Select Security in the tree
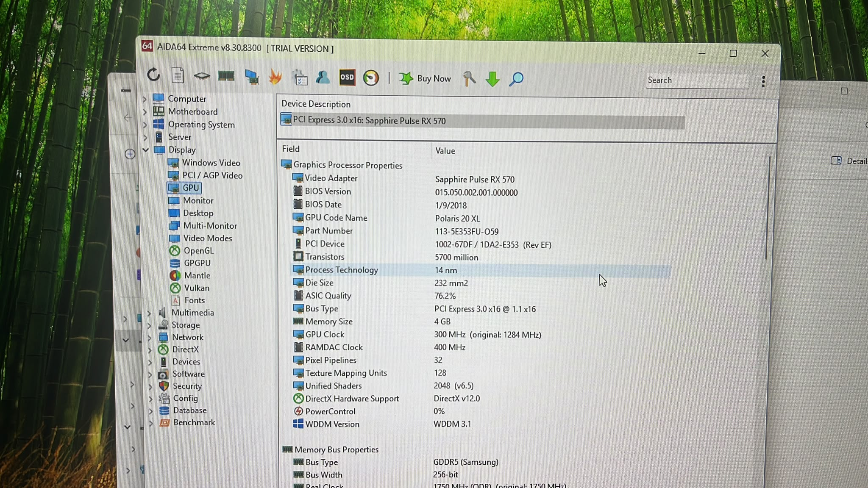868x488 pixels. click(x=180, y=386)
